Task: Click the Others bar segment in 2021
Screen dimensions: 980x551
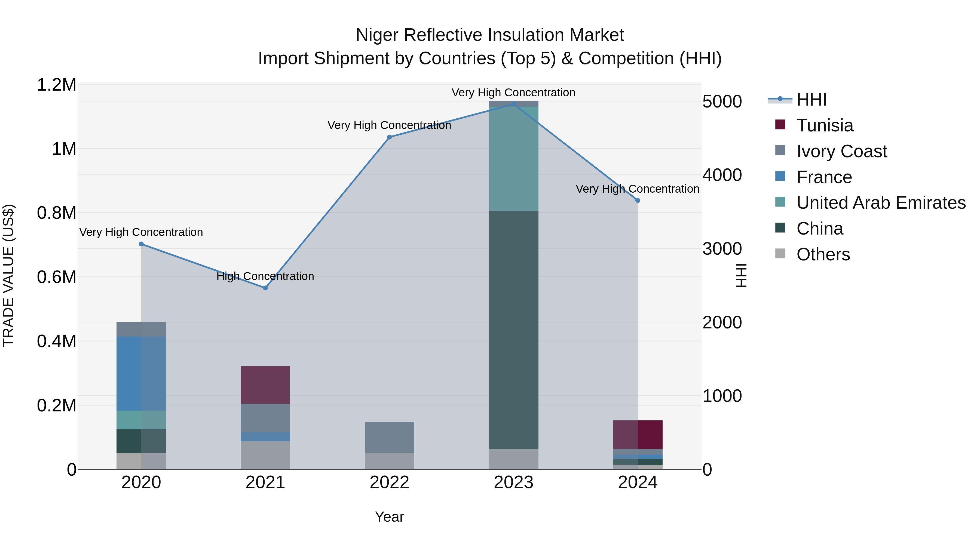Action: pyautogui.click(x=265, y=455)
